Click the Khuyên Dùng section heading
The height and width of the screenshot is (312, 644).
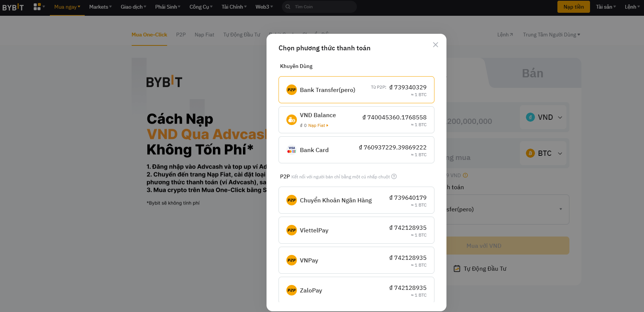(296, 66)
